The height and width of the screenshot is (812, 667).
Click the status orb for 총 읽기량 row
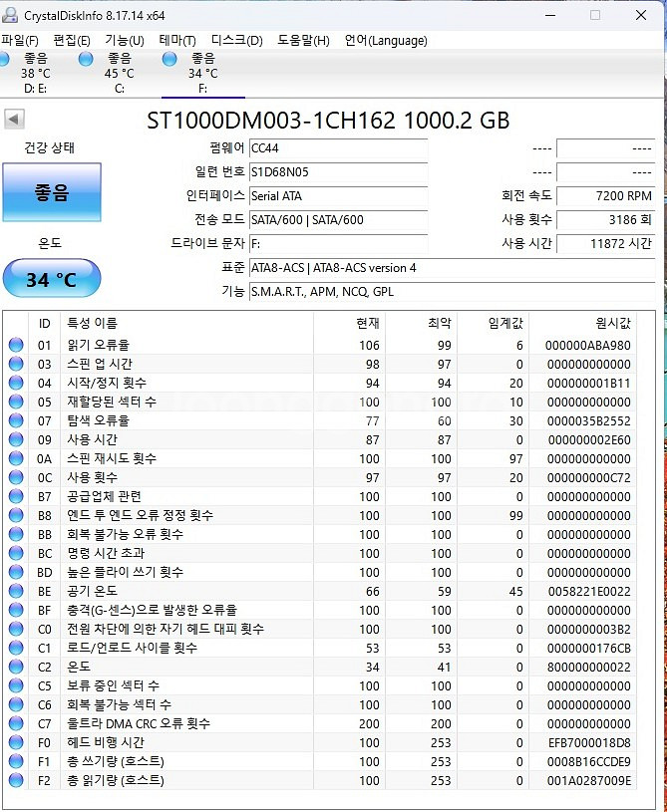[16, 780]
